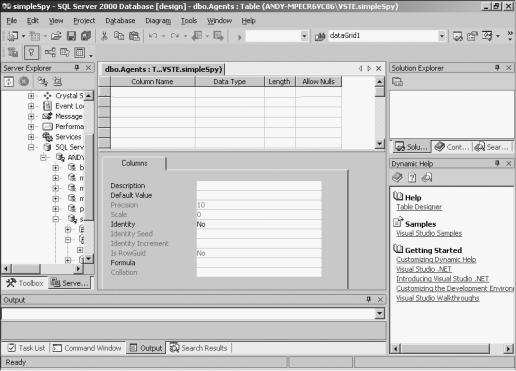This screenshot has height=371, width=516.
Task: Click the Server Explorer Refresh icon
Action: point(9,81)
